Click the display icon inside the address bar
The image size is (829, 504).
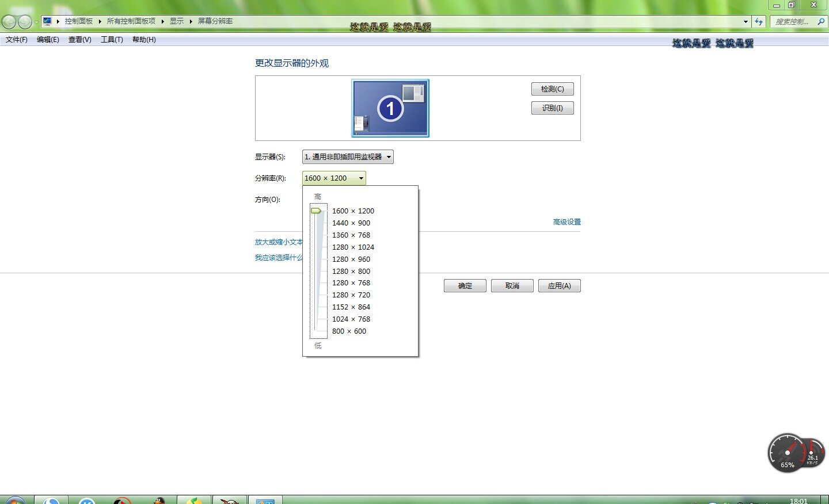47,21
